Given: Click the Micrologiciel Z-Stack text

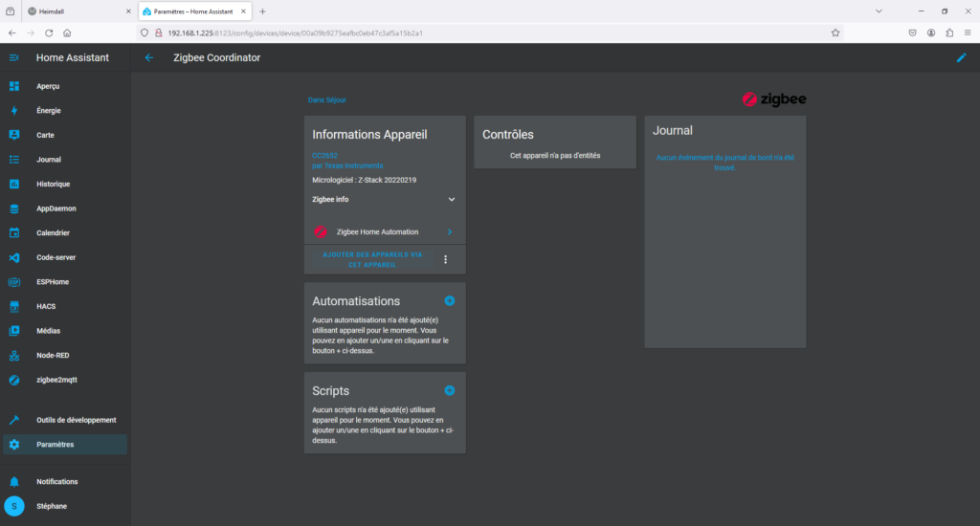Looking at the screenshot, I should [x=365, y=180].
